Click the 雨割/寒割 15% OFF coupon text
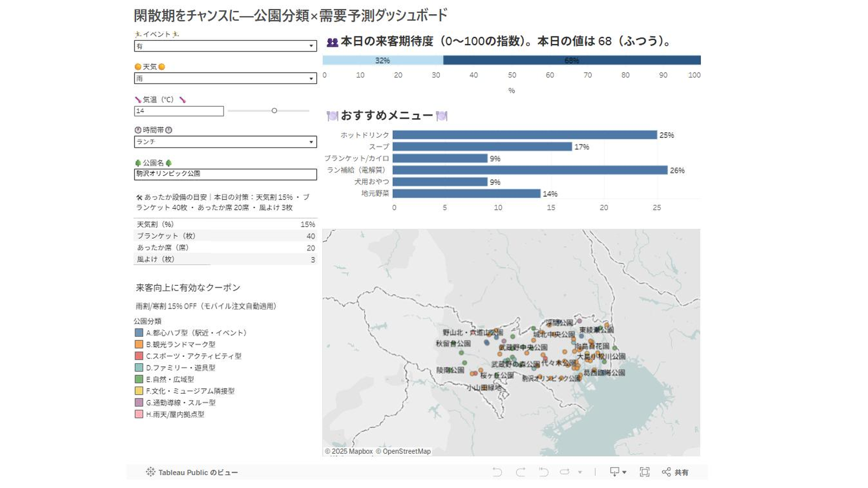Screen dimensions: 868x488 [206, 306]
